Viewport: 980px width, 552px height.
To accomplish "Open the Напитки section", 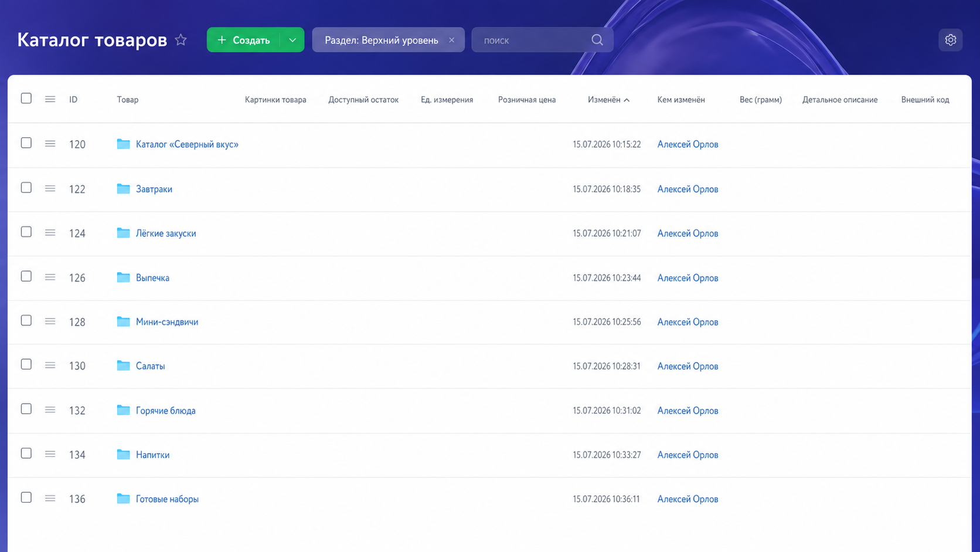I will pos(152,455).
